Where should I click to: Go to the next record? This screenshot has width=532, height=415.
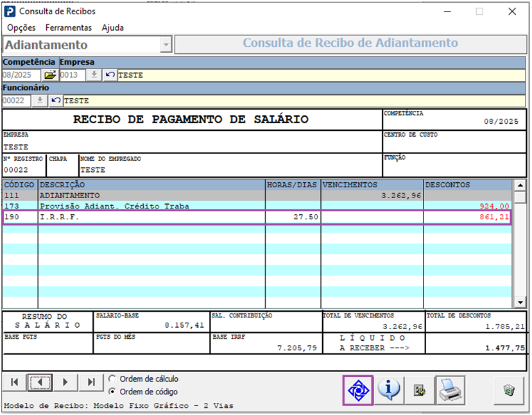pos(65,382)
